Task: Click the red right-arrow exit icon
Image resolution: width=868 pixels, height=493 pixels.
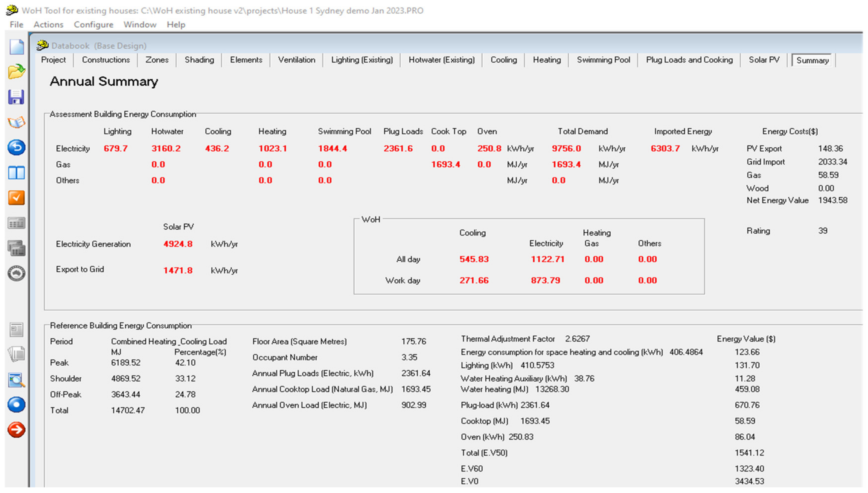Action: [16, 430]
